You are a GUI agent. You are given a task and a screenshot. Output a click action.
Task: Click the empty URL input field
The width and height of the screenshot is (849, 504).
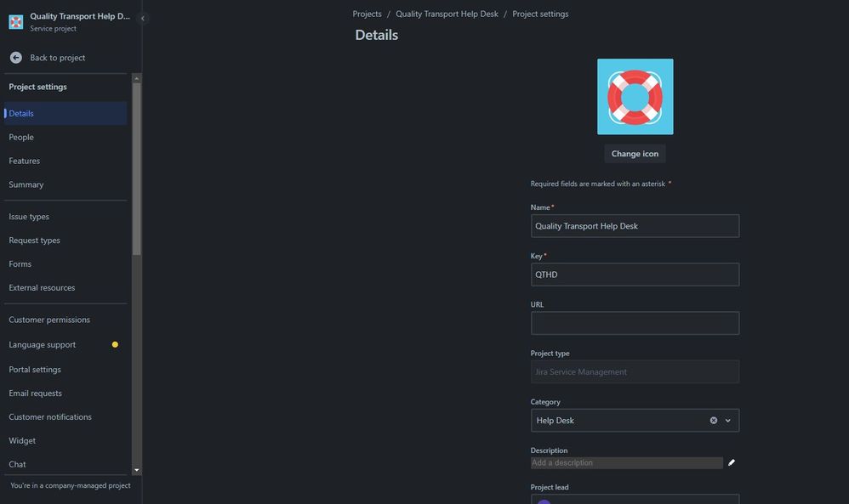click(x=635, y=323)
